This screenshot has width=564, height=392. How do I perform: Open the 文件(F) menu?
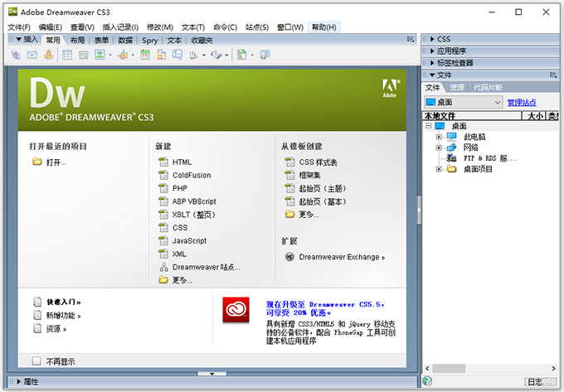click(x=19, y=27)
